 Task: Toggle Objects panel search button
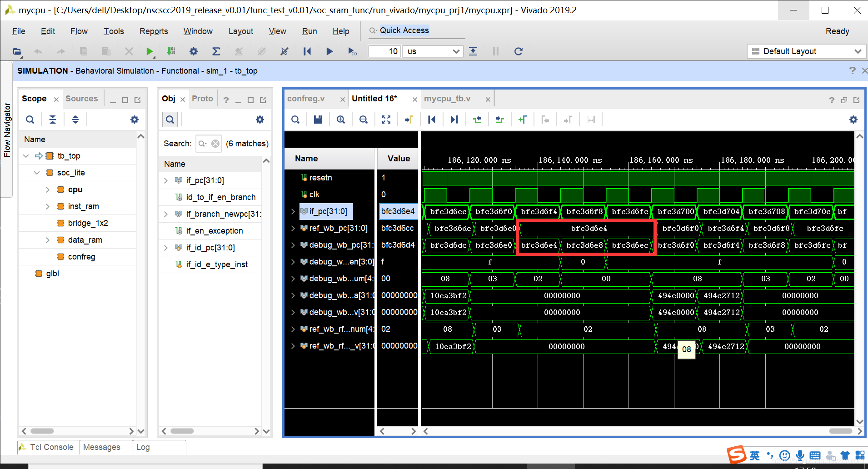(170, 120)
